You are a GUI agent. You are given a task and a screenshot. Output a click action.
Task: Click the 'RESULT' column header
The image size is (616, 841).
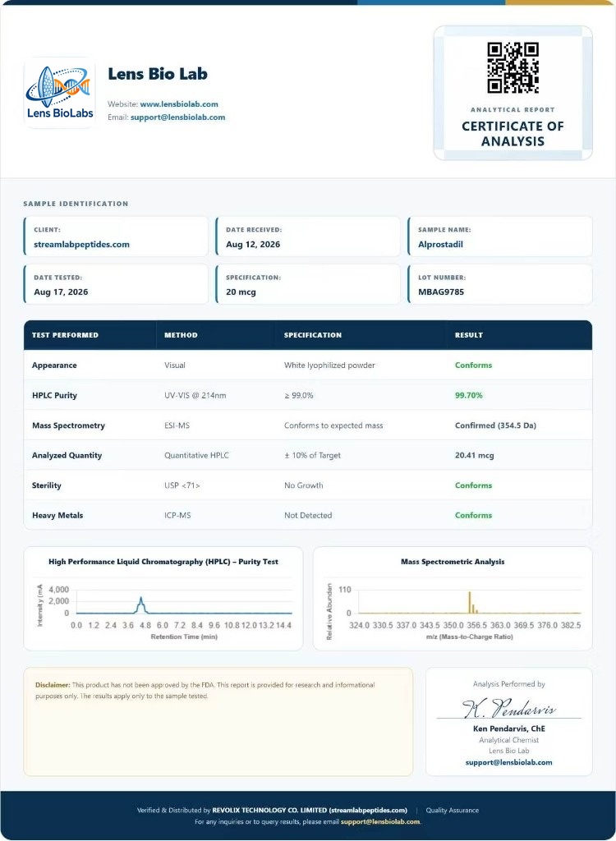(x=469, y=335)
